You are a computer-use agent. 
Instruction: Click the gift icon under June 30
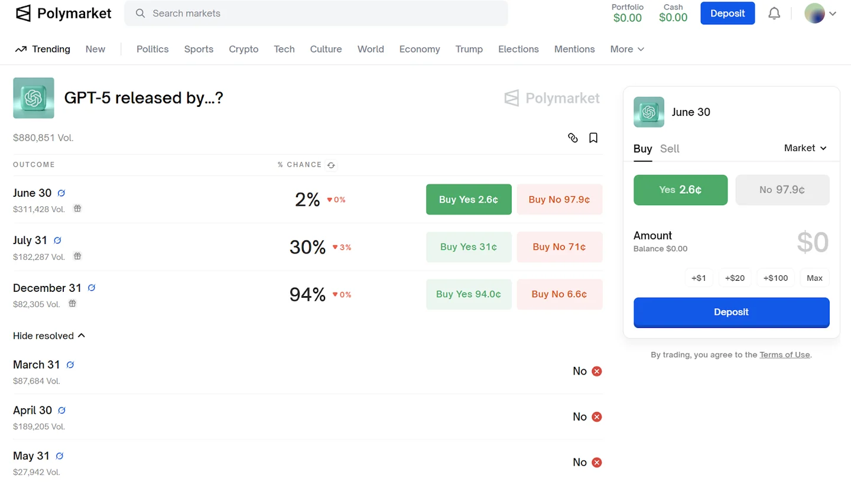(x=77, y=209)
